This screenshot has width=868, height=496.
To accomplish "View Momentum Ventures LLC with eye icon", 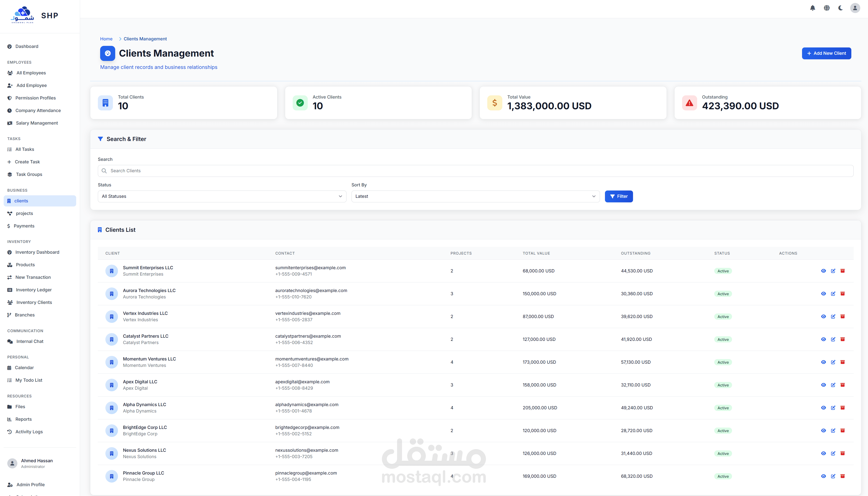I will pos(823,362).
